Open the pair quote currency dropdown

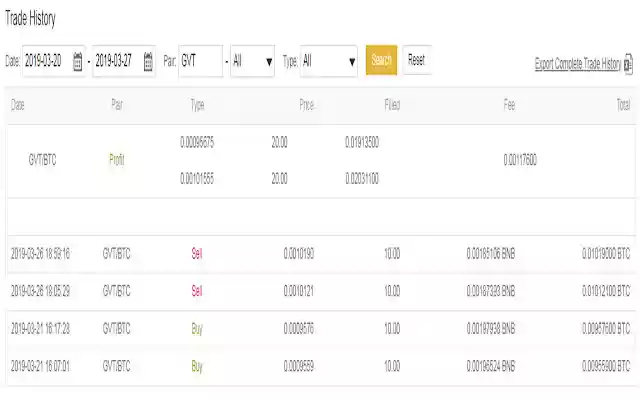(253, 61)
